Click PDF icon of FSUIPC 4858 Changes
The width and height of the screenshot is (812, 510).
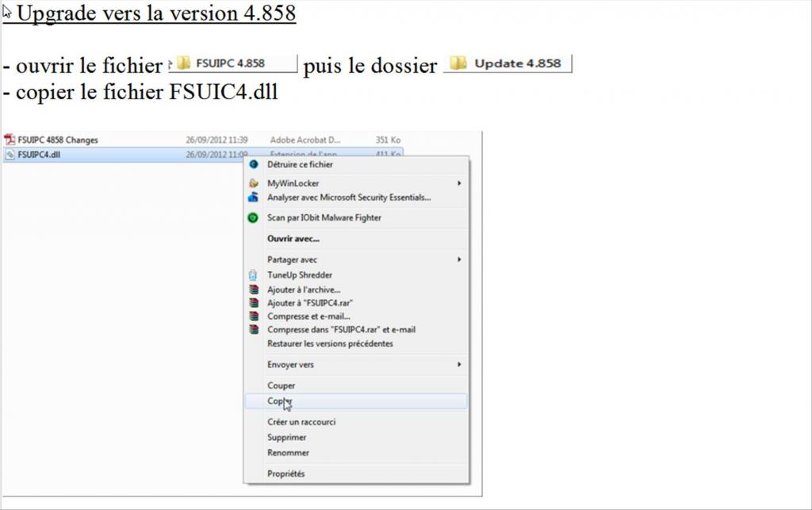pyautogui.click(x=10, y=140)
